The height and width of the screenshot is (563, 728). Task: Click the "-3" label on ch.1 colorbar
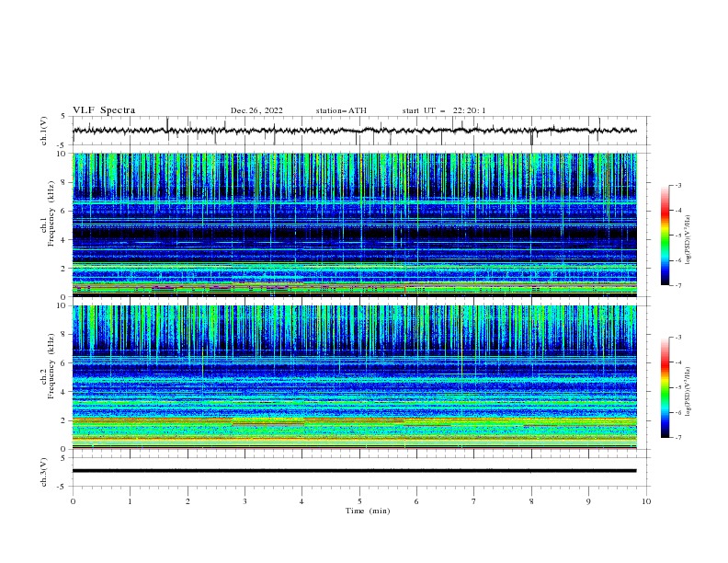point(678,186)
